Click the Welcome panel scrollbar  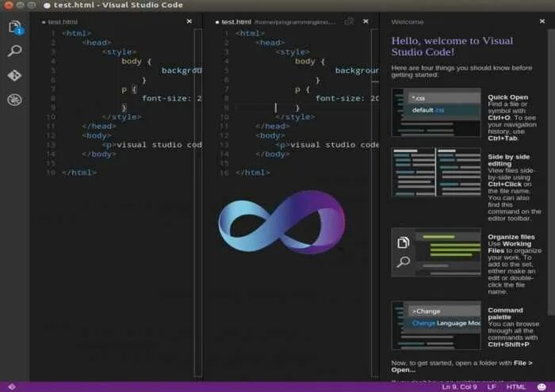click(551, 173)
